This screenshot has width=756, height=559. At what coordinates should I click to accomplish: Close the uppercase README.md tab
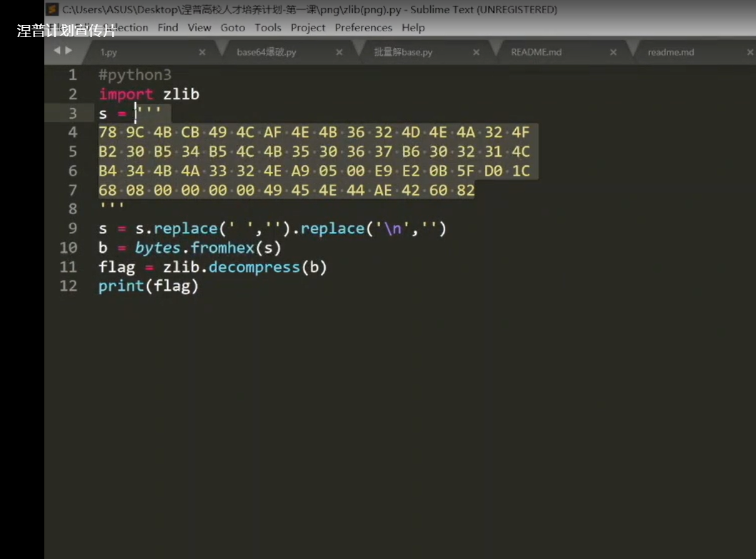[x=613, y=52]
